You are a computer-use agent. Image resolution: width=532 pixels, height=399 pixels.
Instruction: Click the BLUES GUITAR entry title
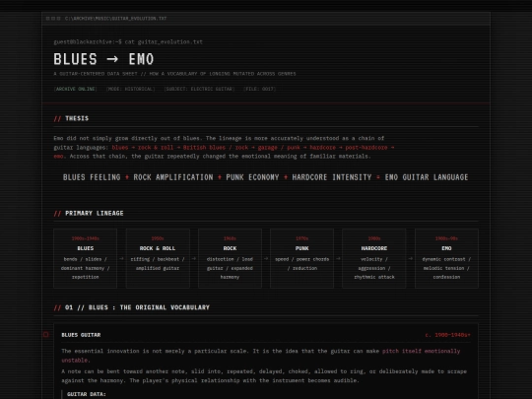[81, 335]
